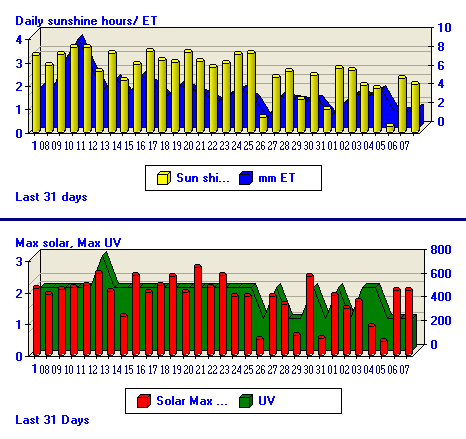Screen dimensions: 466x439
Task: Click date label 17 on sunshine chart axis
Action: pyautogui.click(x=152, y=146)
